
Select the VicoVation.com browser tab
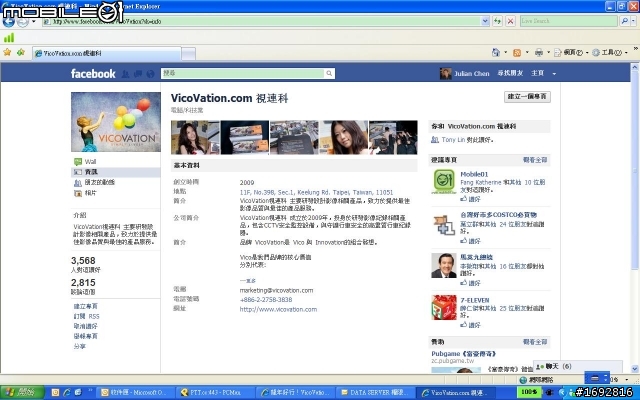click(x=107, y=53)
